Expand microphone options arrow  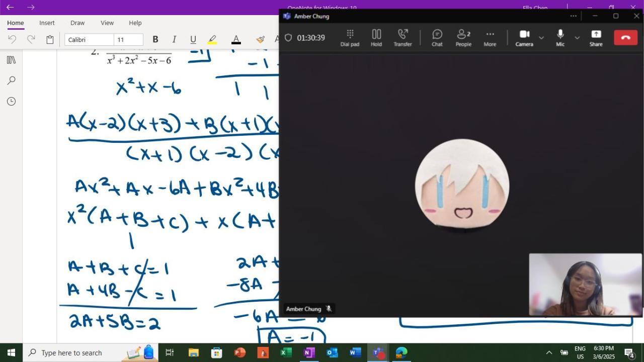tap(577, 38)
